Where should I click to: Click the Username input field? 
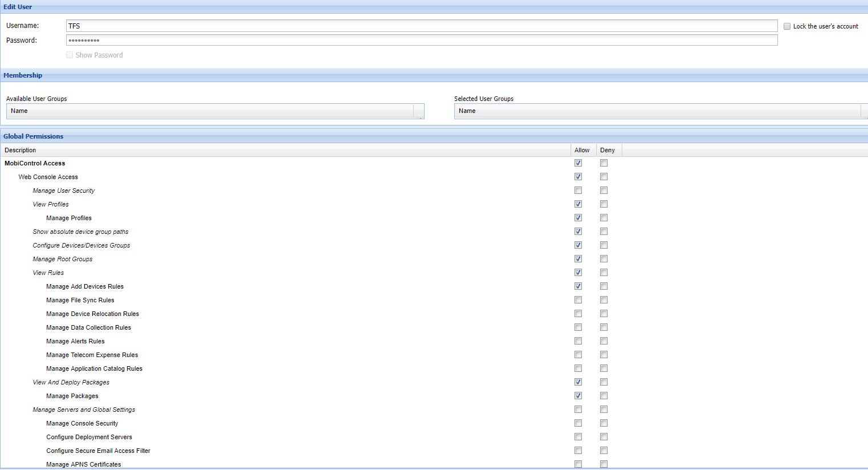pyautogui.click(x=422, y=26)
